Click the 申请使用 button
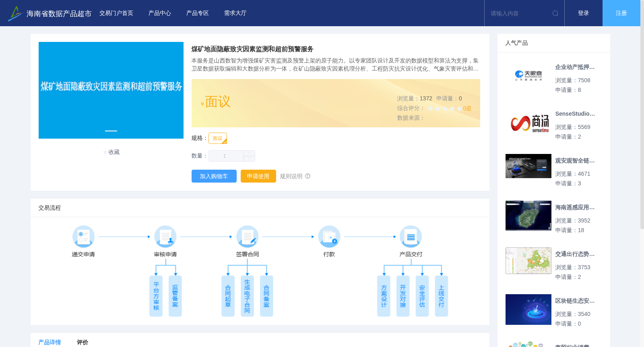The image size is (644, 347). [258, 176]
